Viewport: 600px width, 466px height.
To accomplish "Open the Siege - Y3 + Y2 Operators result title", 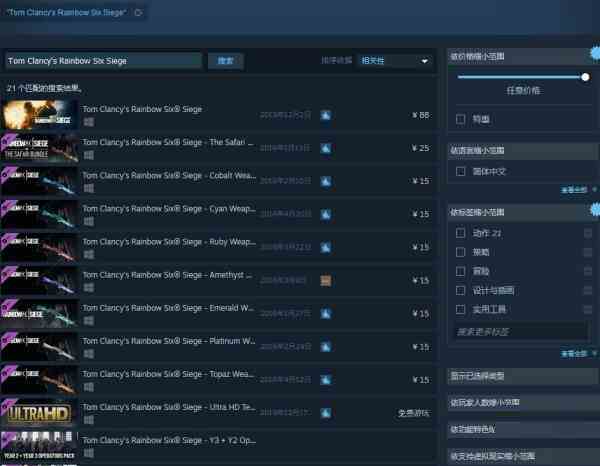I will [169, 440].
